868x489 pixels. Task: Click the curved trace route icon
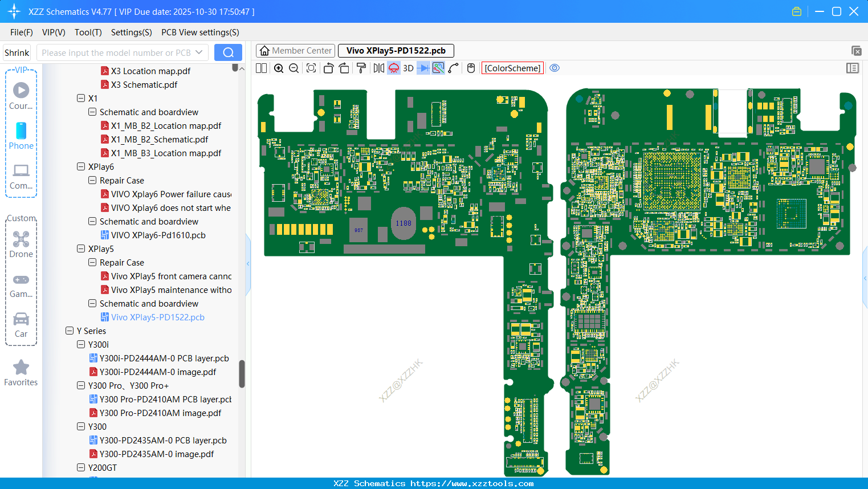pos(454,68)
